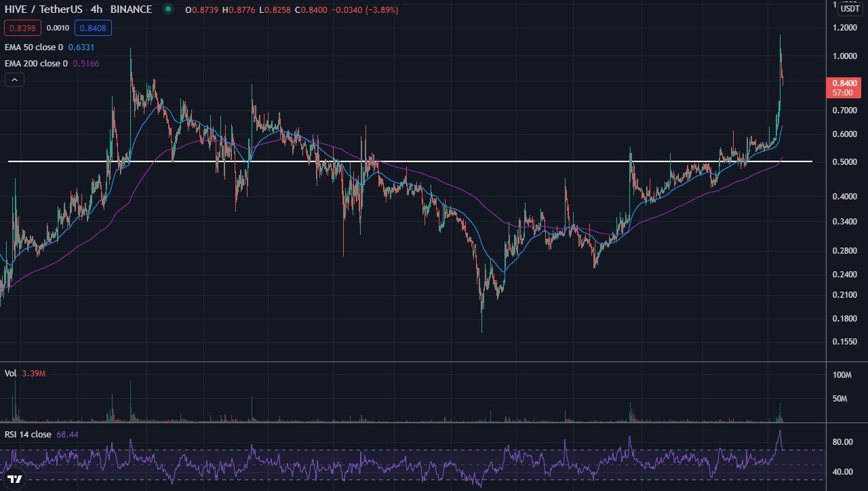
Task: Click the spread value 0.0010
Action: click(58, 28)
